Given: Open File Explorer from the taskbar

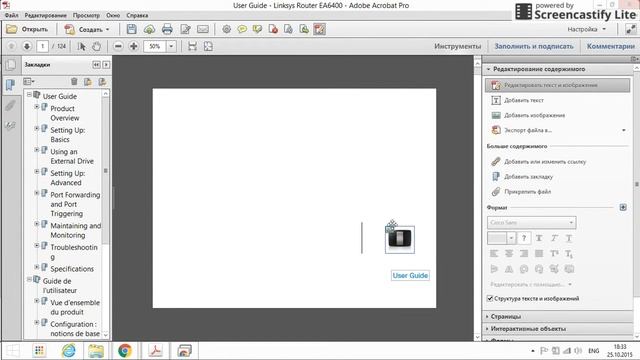Looking at the screenshot, I should tap(96, 351).
